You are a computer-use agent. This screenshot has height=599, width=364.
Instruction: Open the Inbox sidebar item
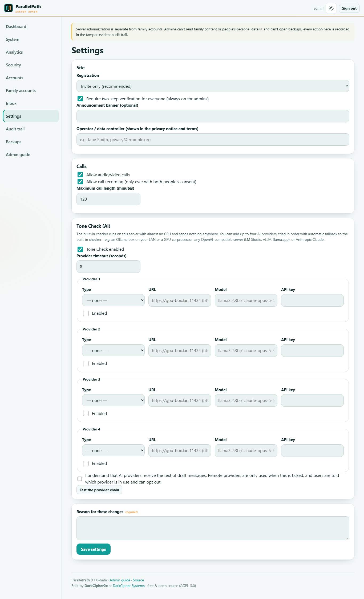31,103
